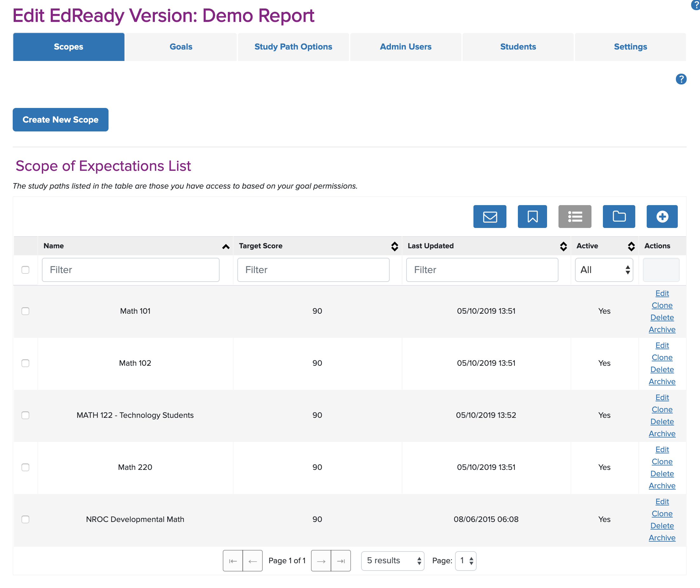Open the Settings tab

pyautogui.click(x=630, y=47)
